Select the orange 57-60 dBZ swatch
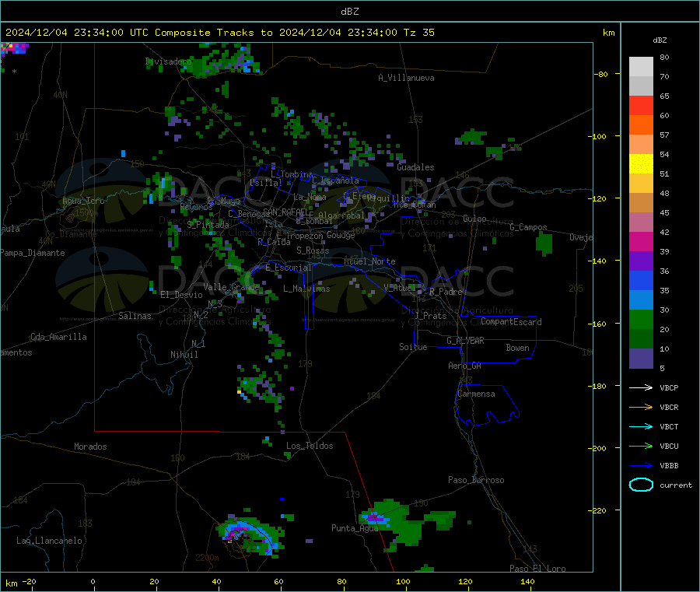Screen dimensions: 700x592 tap(641, 125)
